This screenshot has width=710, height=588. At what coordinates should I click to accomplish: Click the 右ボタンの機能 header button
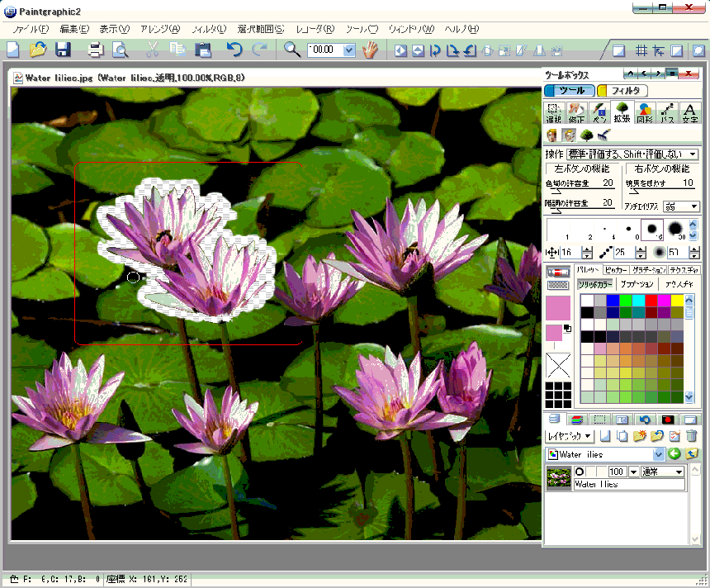(661, 169)
